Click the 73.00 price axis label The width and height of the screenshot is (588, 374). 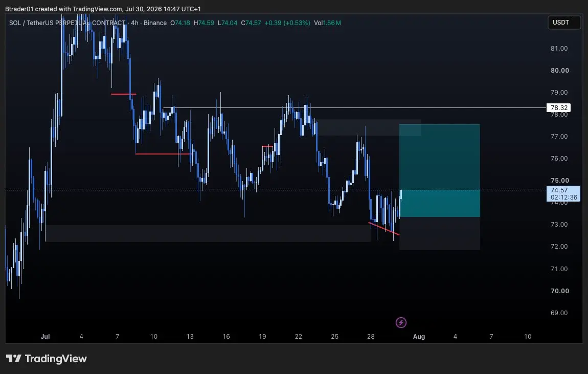coord(559,224)
